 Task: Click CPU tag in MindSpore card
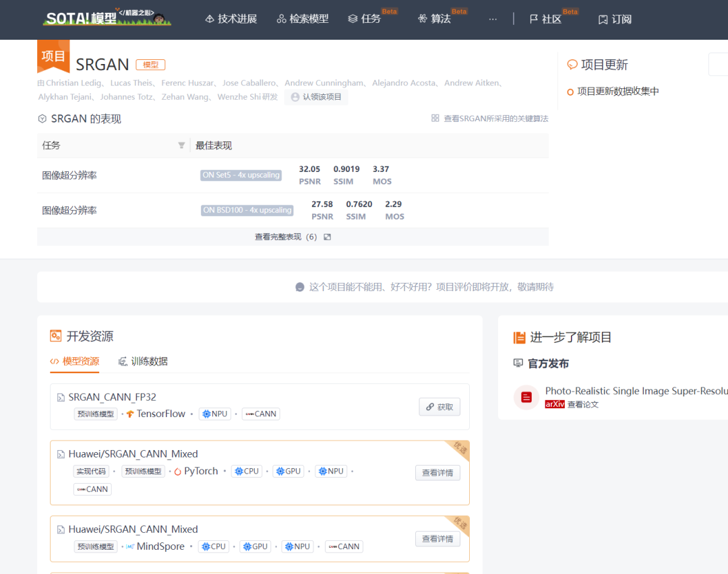(214, 546)
